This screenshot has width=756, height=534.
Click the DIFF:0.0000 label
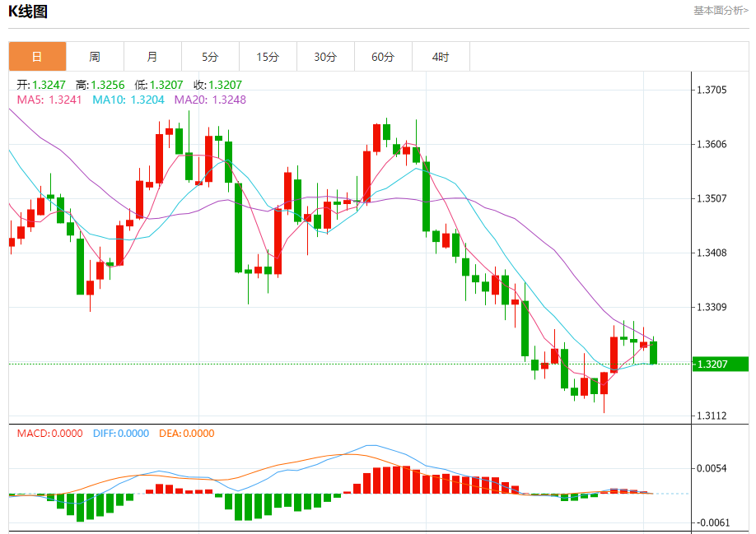(121, 434)
